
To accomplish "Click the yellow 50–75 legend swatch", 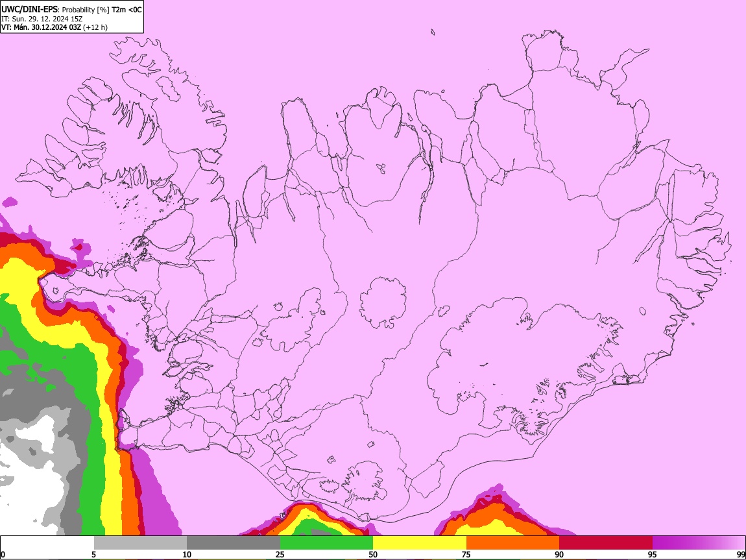I will 420,542.
